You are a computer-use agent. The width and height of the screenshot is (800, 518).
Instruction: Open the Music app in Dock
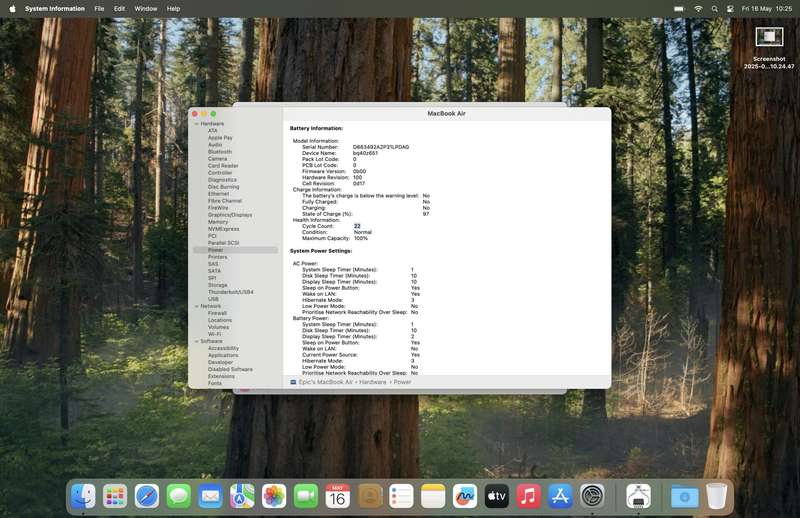point(529,496)
